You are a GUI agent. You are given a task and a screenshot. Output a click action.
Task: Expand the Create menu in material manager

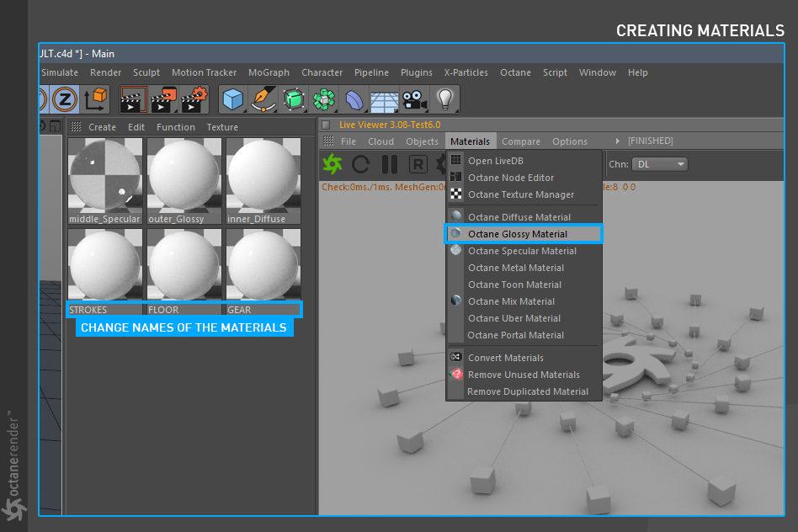coord(102,127)
